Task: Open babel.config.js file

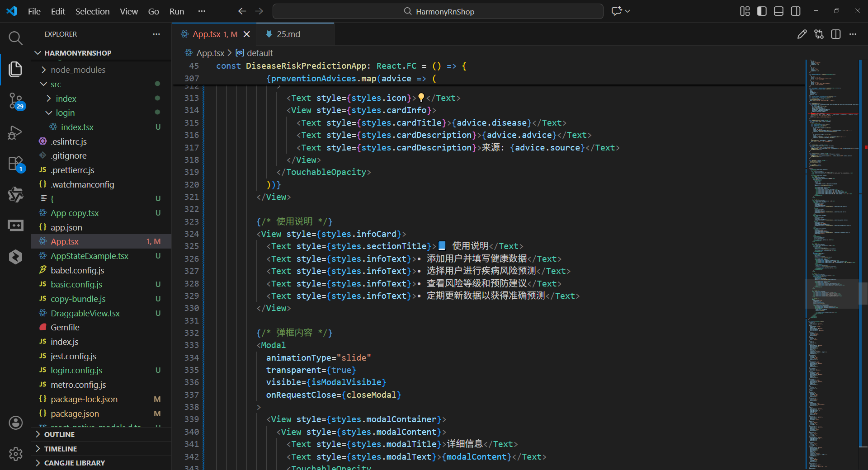Action: coord(101,270)
